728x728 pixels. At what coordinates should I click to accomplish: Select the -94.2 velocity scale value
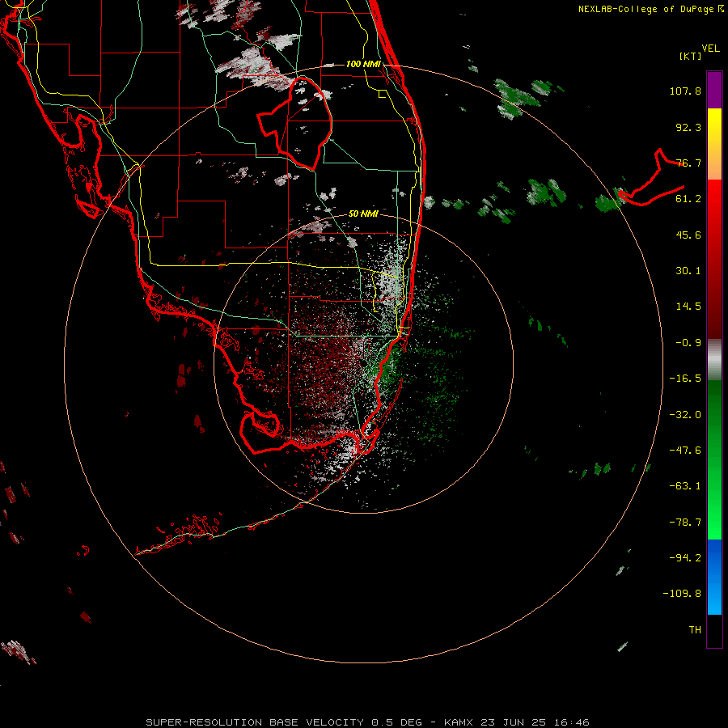coord(685,558)
